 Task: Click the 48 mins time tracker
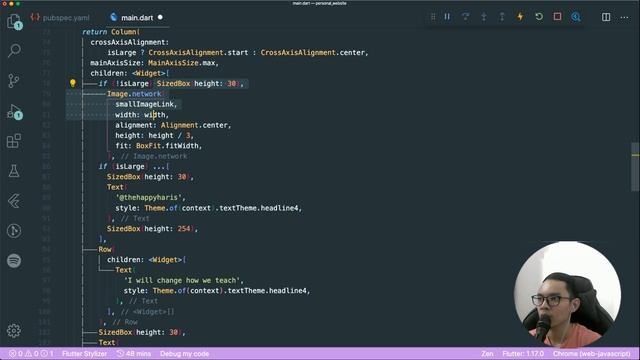click(133, 354)
